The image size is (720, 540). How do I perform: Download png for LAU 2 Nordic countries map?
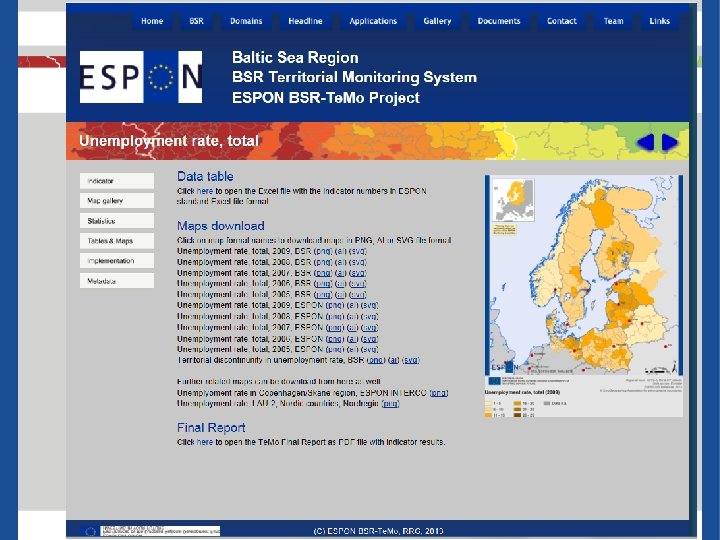tap(390, 404)
